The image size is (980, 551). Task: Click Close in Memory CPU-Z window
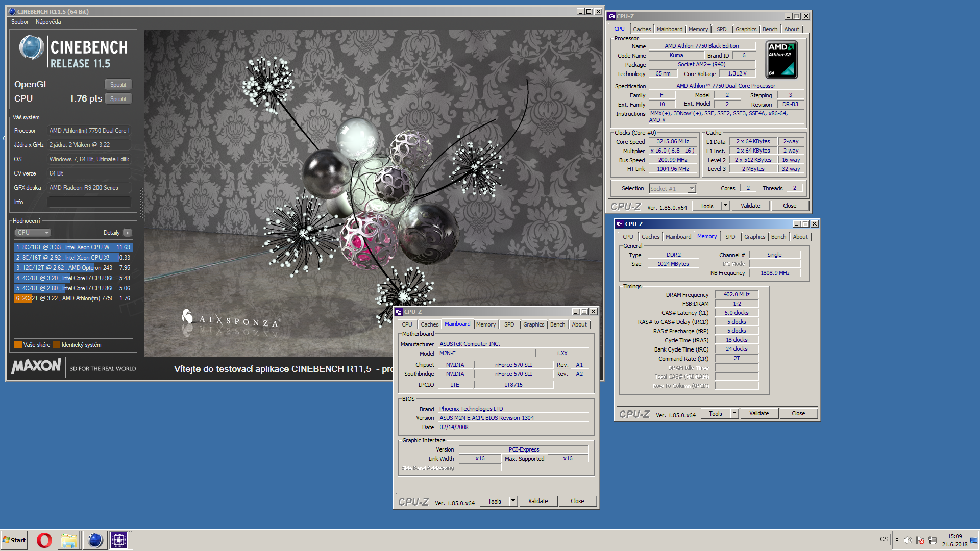[x=798, y=414]
